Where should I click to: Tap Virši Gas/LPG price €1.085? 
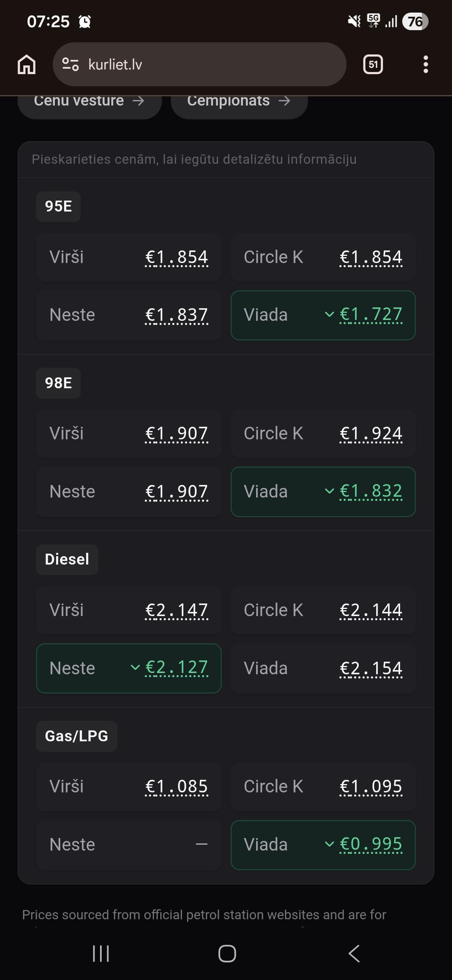pos(176,787)
